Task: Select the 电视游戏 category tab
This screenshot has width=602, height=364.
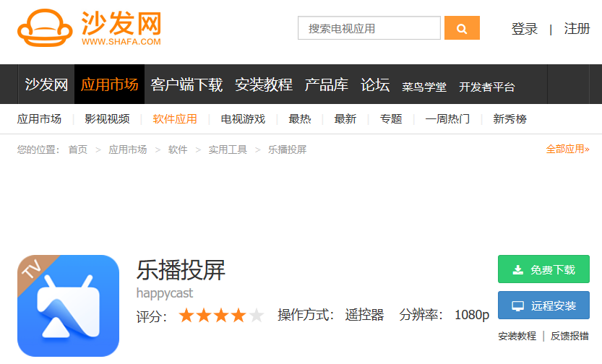Action: [x=243, y=119]
